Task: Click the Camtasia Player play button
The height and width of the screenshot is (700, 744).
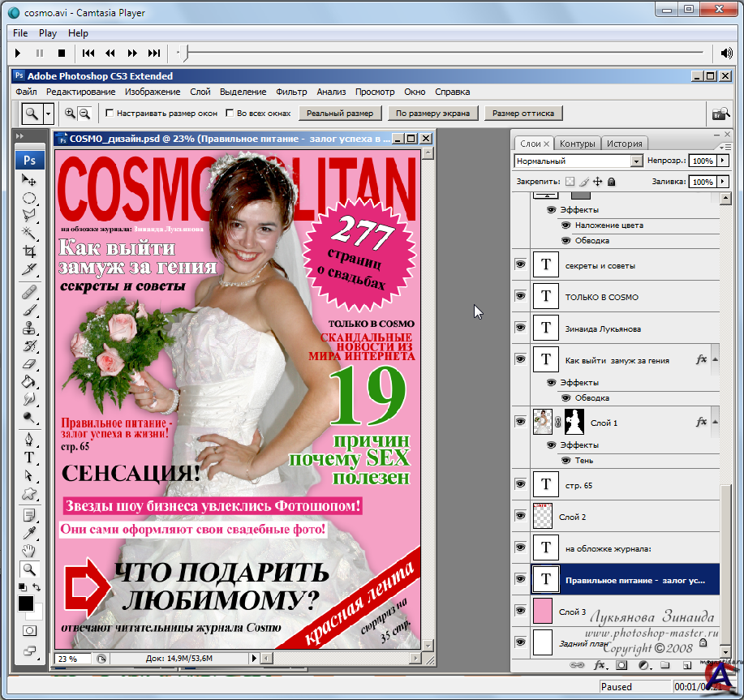Action: click(18, 54)
